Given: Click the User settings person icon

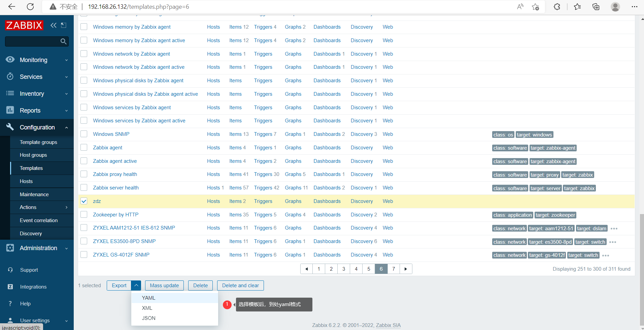Looking at the screenshot, I should coord(10,320).
